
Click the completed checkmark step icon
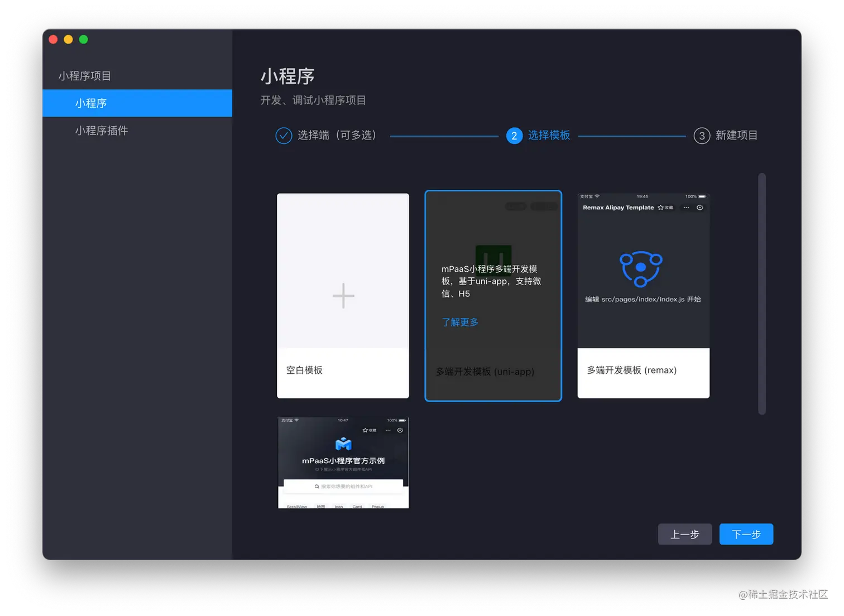284,136
